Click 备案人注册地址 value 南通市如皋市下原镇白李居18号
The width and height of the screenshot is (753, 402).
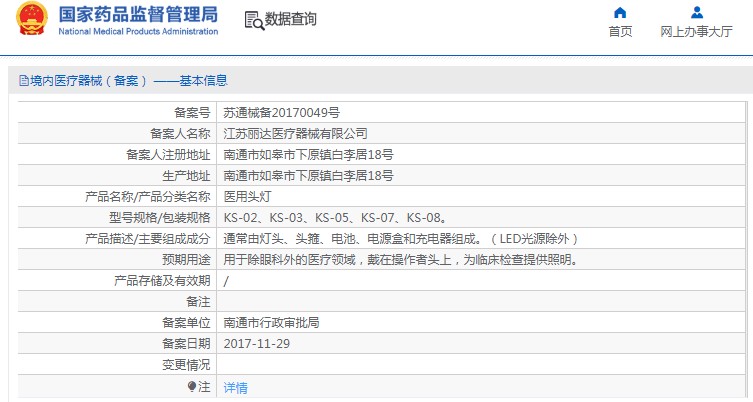(x=308, y=155)
